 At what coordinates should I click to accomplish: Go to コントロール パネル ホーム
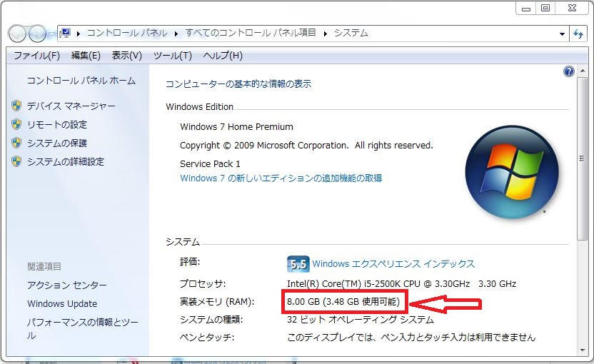pyautogui.click(x=81, y=81)
